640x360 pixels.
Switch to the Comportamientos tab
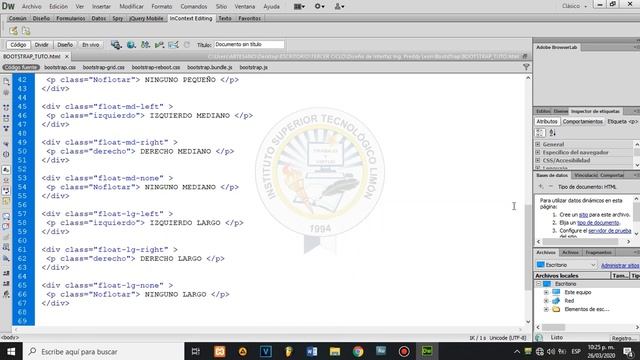pos(582,122)
